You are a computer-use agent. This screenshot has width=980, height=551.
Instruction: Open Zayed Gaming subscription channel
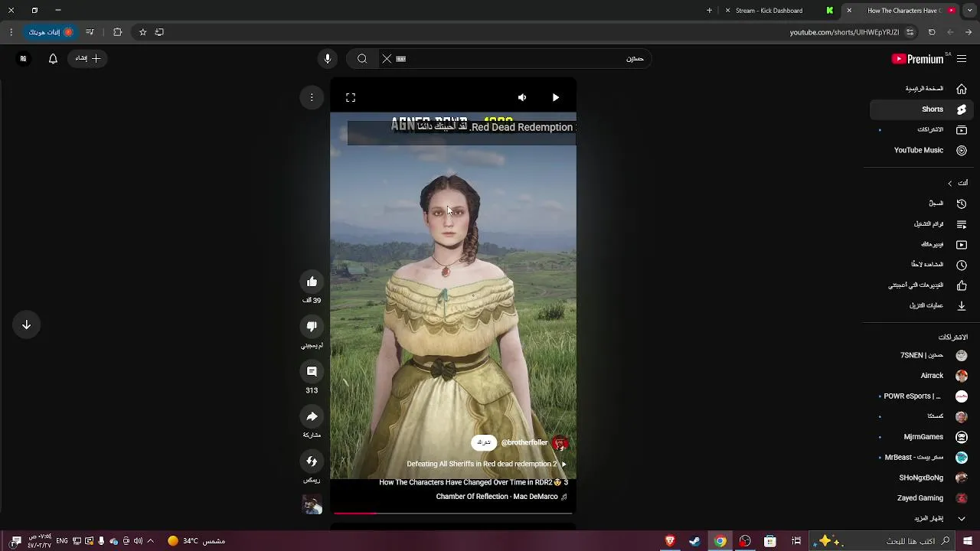coord(920,498)
